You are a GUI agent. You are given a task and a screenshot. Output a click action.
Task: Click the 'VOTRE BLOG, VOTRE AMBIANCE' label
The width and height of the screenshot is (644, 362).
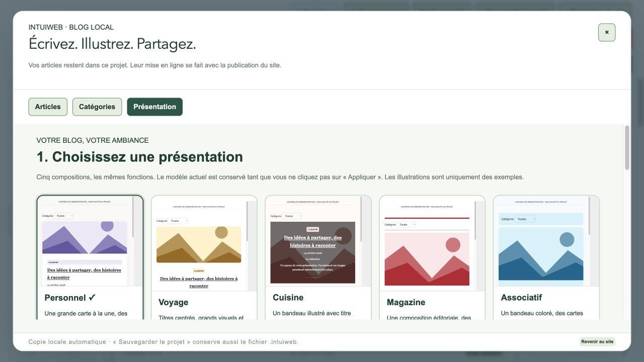point(93,140)
